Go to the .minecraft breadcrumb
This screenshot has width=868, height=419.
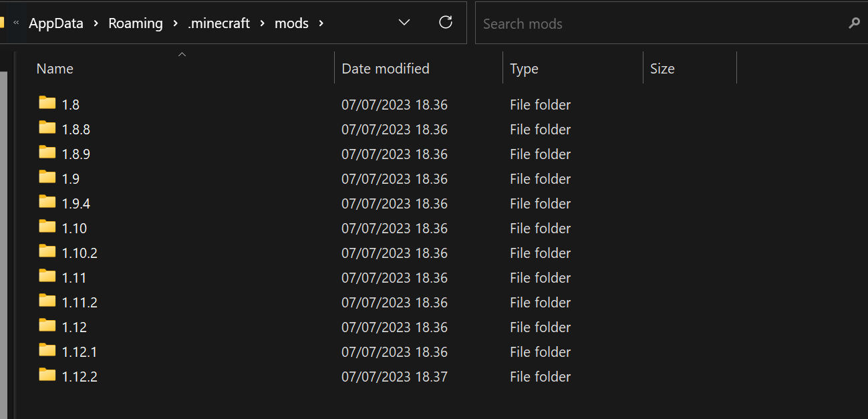pyautogui.click(x=219, y=23)
